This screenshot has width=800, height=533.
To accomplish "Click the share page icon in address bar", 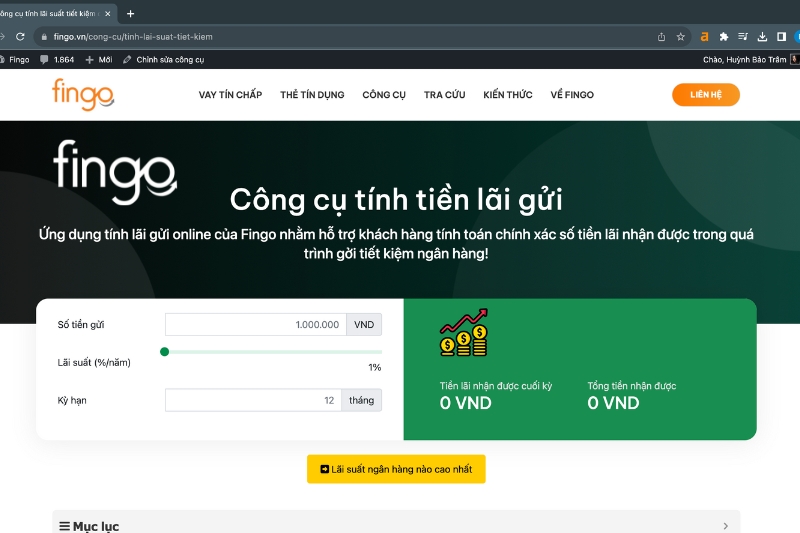I will point(661,37).
